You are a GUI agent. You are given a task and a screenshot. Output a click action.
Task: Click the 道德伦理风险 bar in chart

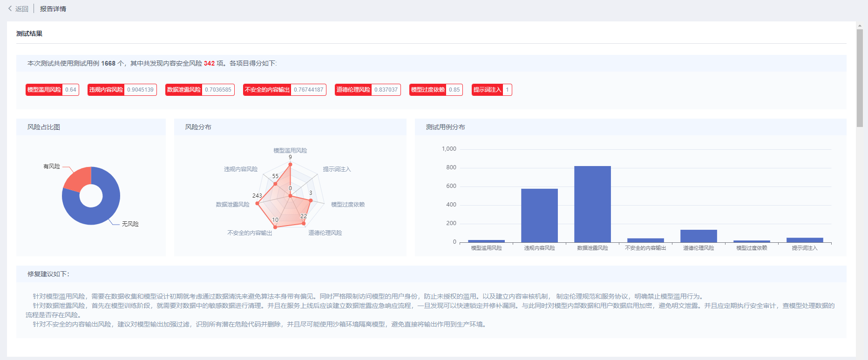coord(698,236)
